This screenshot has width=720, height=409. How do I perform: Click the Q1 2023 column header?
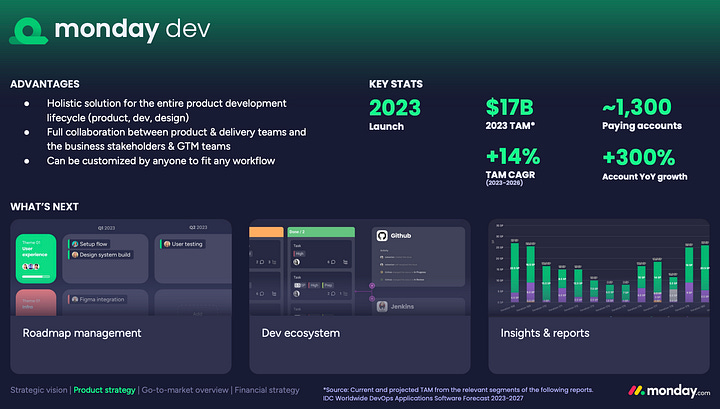106,228
